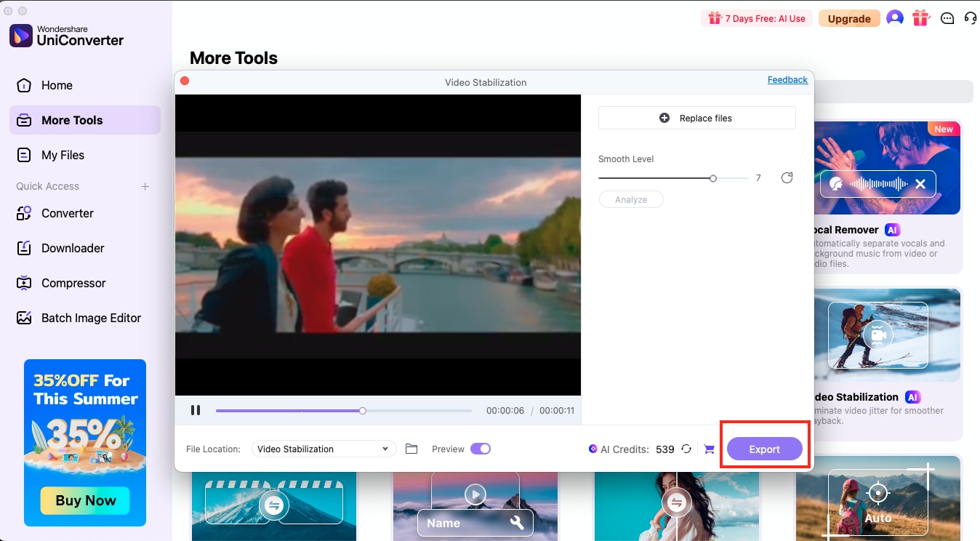Click the More Tools toolbox icon

tap(24, 120)
